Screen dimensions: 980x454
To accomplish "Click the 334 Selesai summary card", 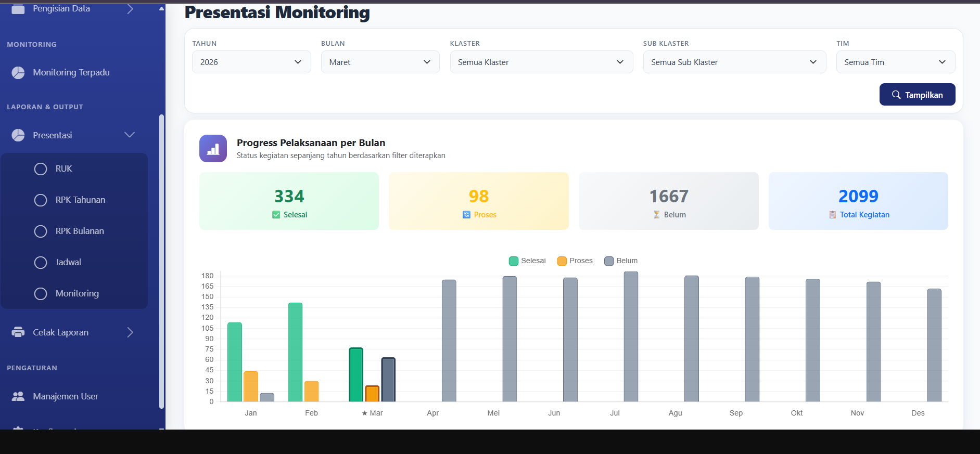I will (289, 201).
